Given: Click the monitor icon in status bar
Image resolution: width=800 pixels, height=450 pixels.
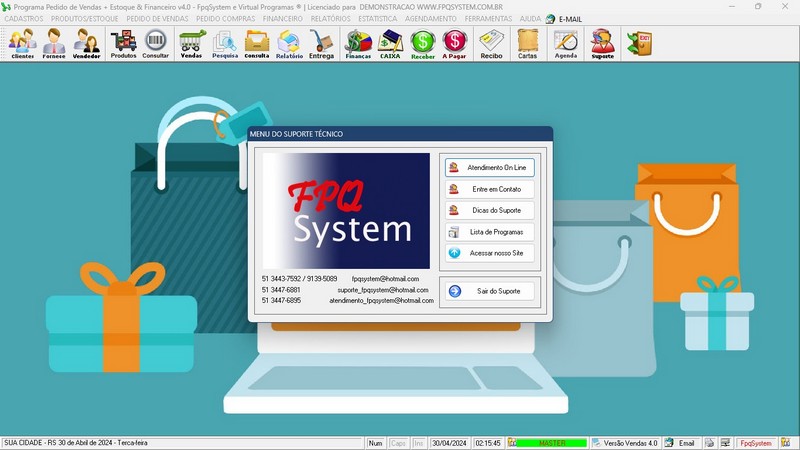Looking at the screenshot, I should 725,443.
